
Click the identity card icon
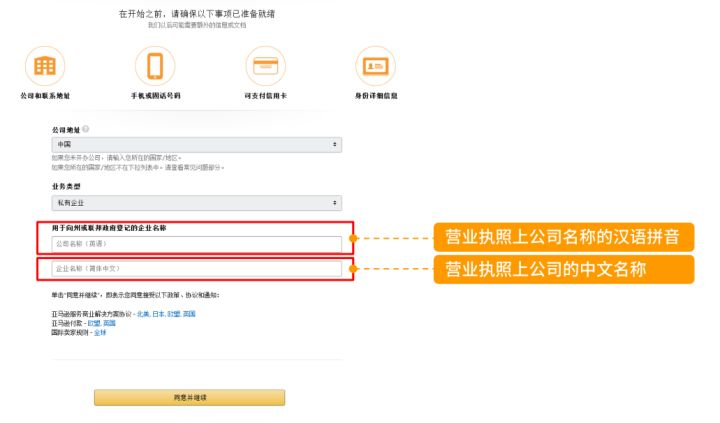click(376, 66)
